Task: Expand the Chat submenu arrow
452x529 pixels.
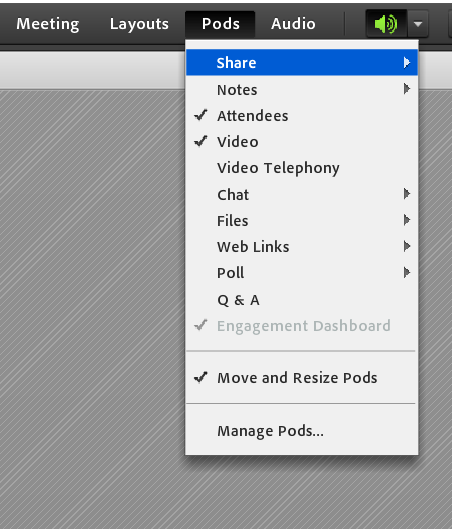Action: [407, 194]
